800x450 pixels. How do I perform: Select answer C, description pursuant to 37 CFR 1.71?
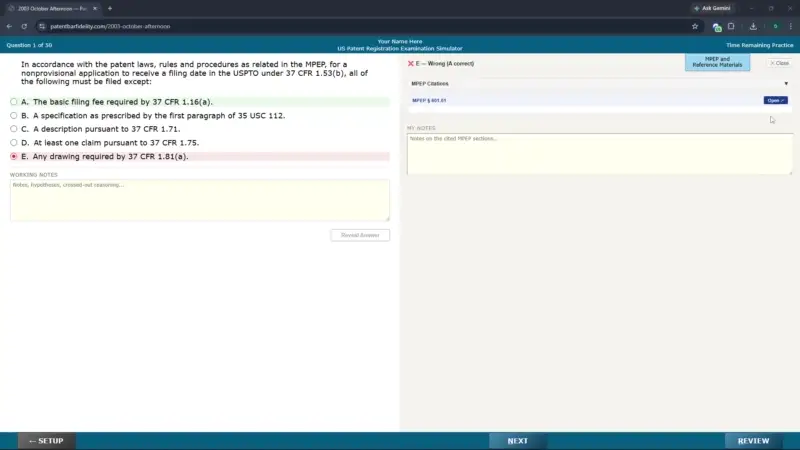(14, 129)
